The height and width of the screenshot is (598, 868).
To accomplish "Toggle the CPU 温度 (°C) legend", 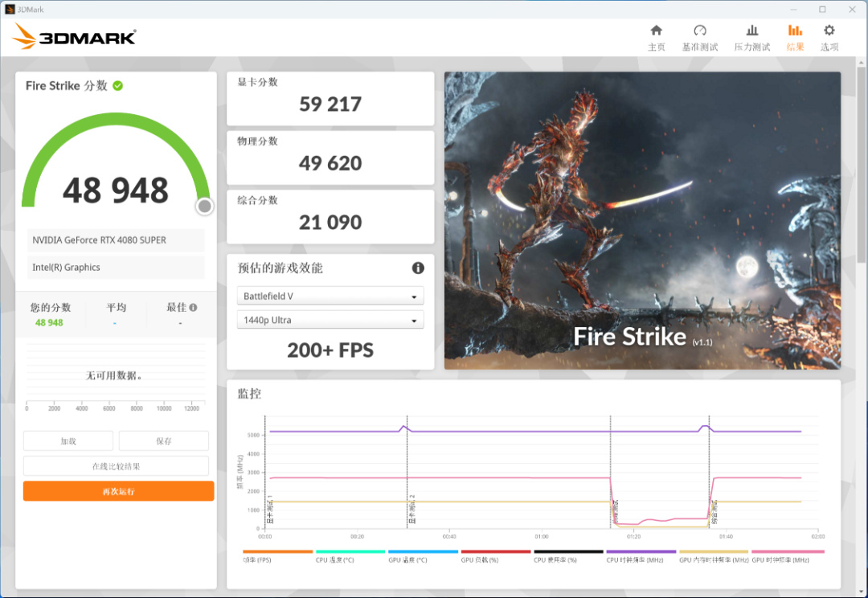I will [350, 556].
